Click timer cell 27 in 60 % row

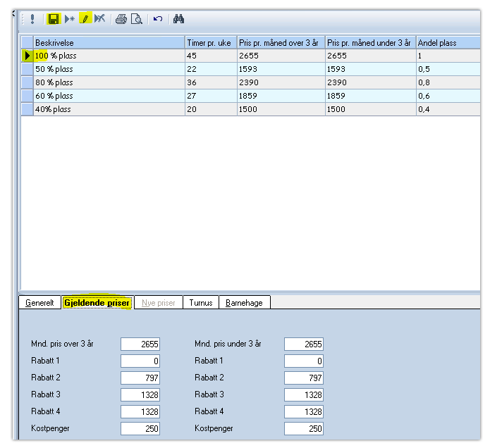211,96
